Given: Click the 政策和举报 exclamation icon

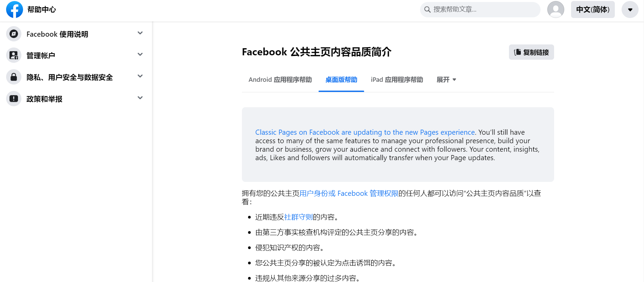Looking at the screenshot, I should pos(14,99).
